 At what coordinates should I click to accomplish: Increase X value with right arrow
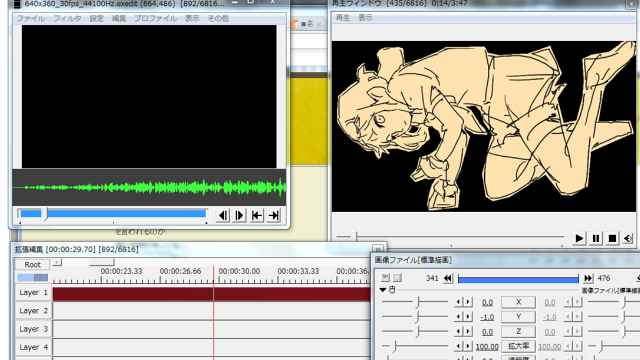point(468,302)
